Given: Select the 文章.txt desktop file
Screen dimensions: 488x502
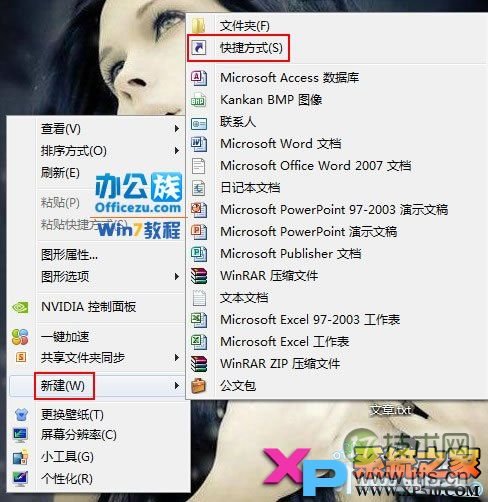Looking at the screenshot, I should 391,409.
